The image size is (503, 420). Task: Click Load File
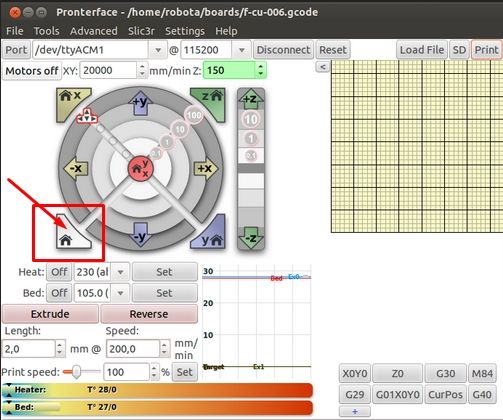pos(422,50)
